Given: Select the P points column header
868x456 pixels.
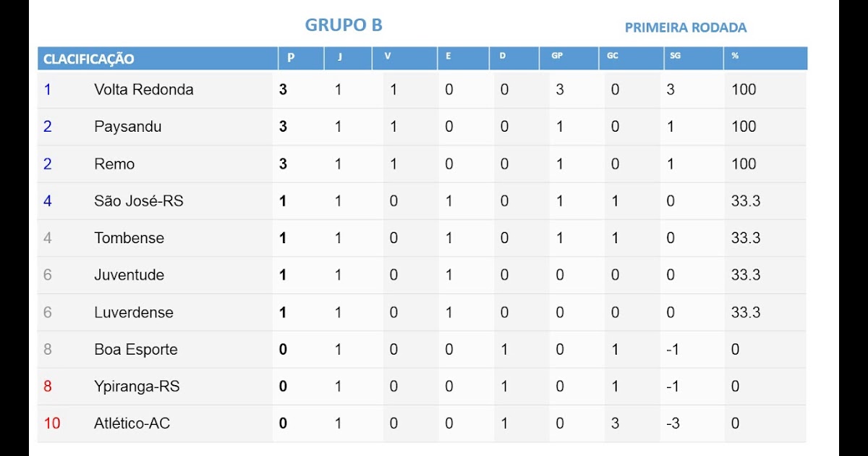Looking at the screenshot, I should 291,57.
